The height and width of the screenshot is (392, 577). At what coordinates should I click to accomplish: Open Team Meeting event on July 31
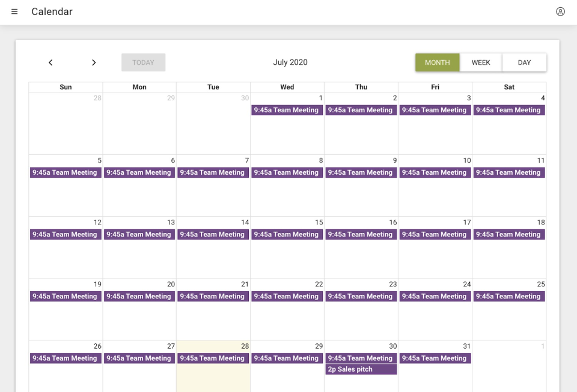(435, 358)
